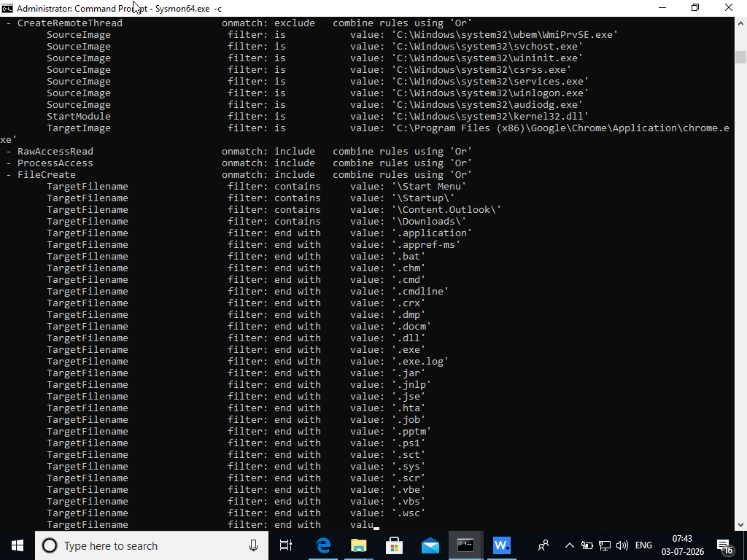The image size is (747, 560).
Task: Open the blue W app on taskbar
Action: (501, 545)
